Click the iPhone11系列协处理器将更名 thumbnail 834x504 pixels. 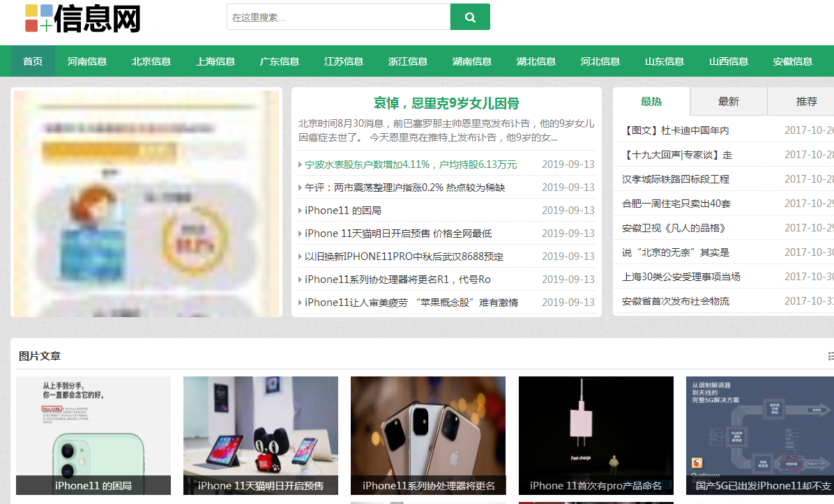point(428,436)
